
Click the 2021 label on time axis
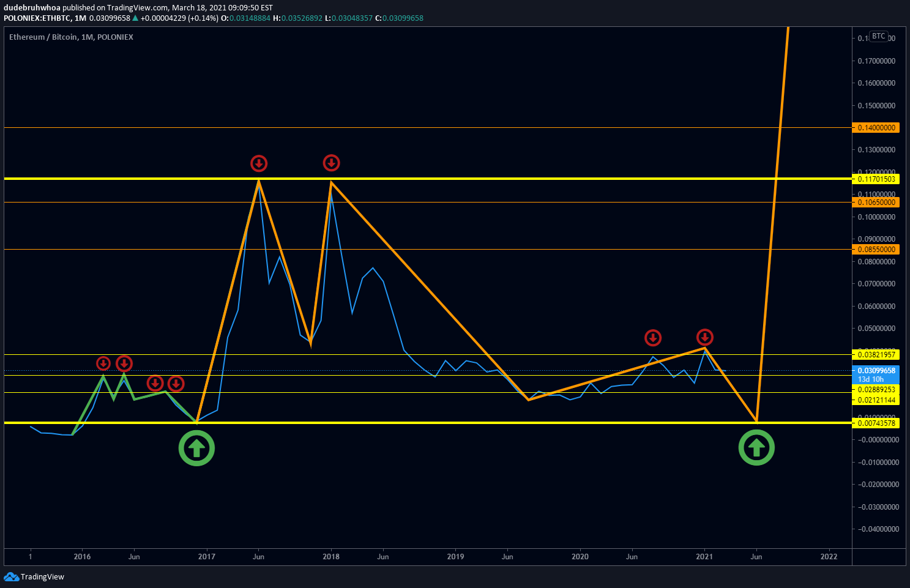pos(704,557)
